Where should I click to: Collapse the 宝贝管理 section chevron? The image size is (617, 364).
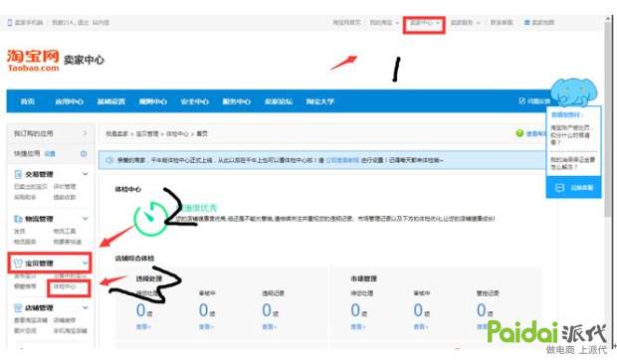point(85,263)
